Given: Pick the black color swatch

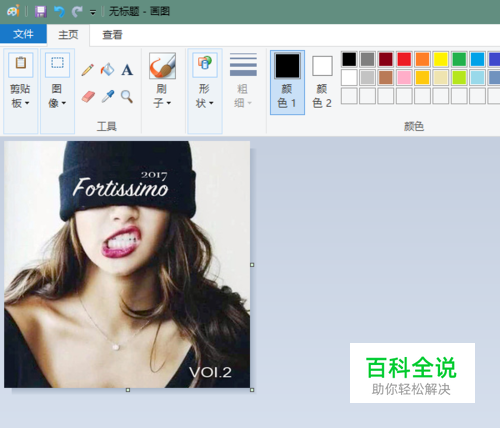Looking at the screenshot, I should [349, 59].
